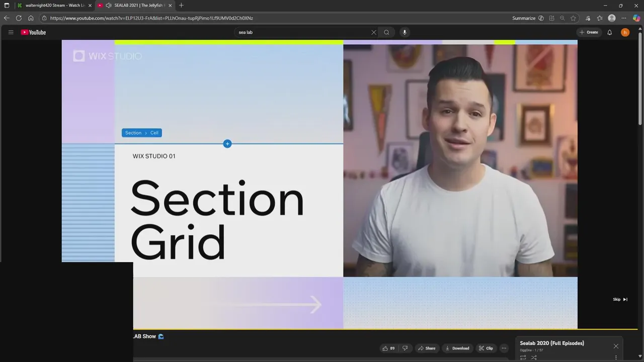Image resolution: width=644 pixels, height=362 pixels.
Task: Open YouTube notifications bell
Action: (x=609, y=32)
